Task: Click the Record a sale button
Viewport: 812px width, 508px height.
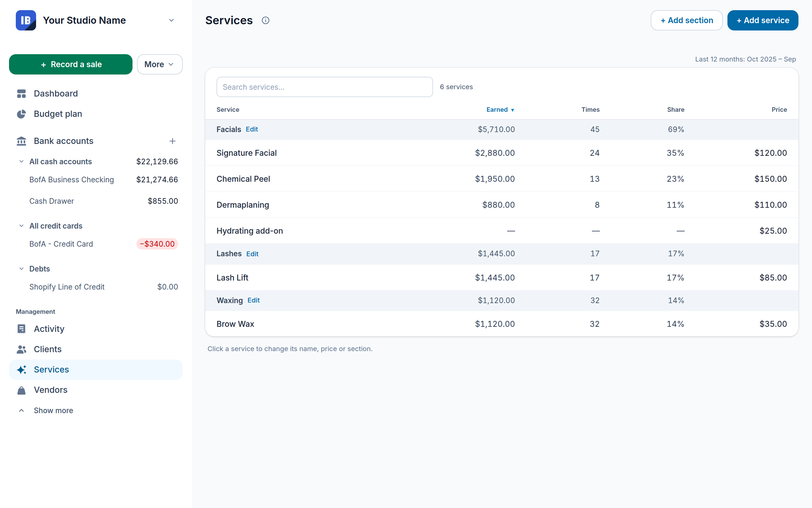Action: pos(71,64)
